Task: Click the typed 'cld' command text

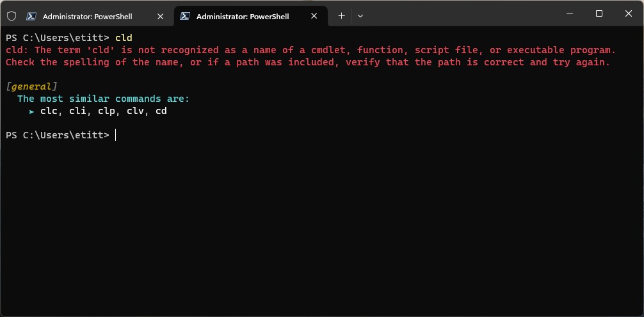Action: (x=124, y=38)
